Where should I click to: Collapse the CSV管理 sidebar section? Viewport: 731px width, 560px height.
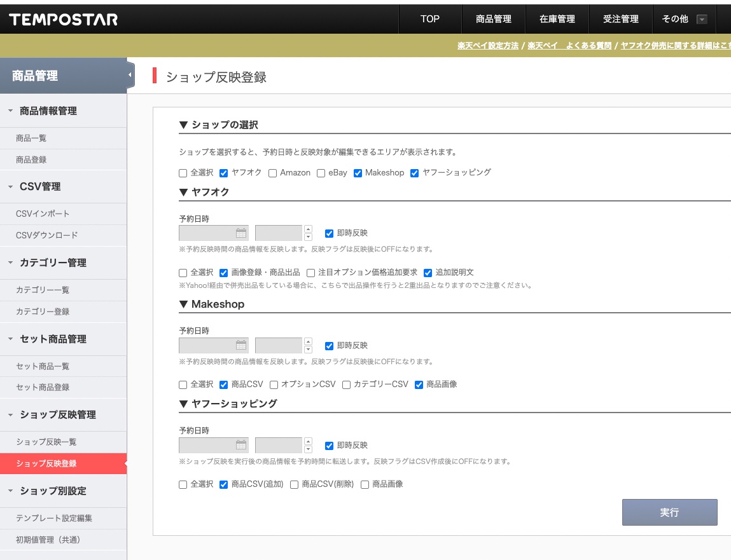(10, 187)
